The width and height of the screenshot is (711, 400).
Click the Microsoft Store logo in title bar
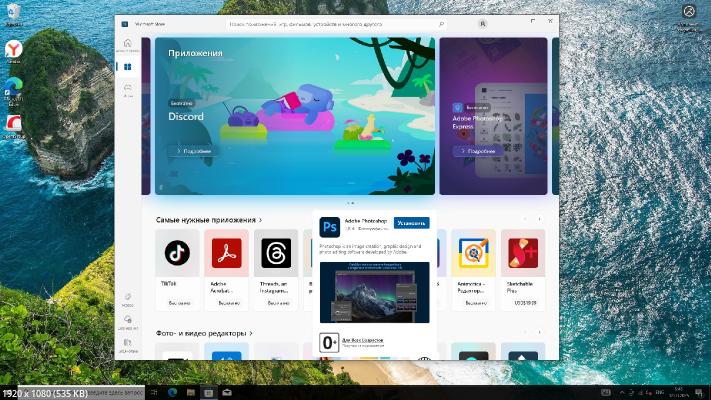[x=125, y=24]
